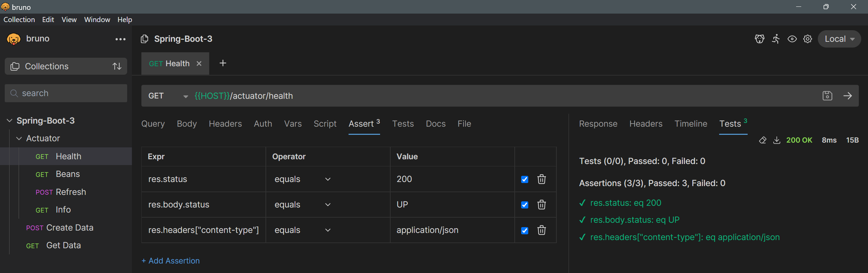
Task: Open the response Headers tab
Action: (646, 124)
